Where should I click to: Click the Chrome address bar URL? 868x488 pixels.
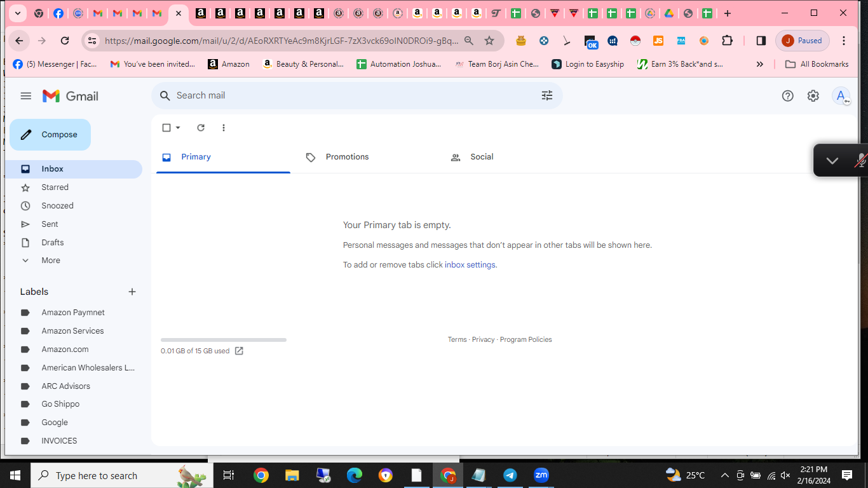(281, 41)
